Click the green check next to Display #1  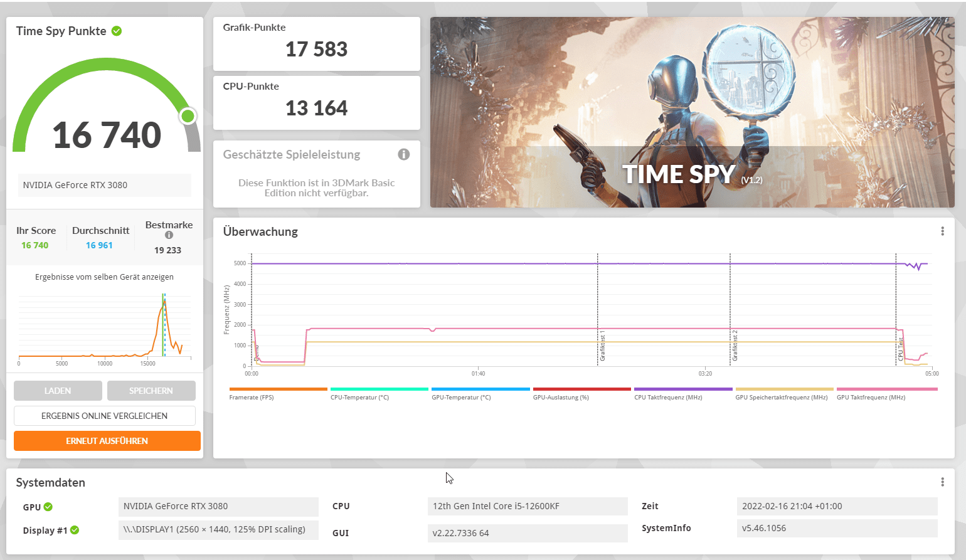coord(75,530)
